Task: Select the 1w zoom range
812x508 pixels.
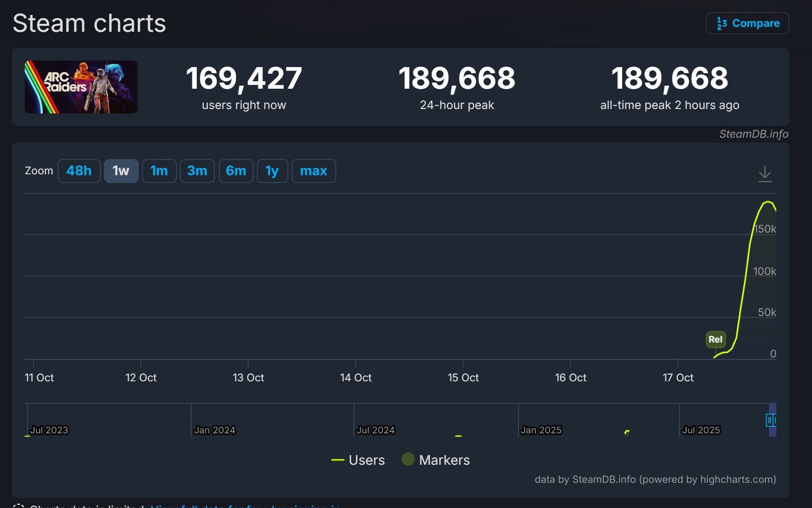Action: click(121, 171)
